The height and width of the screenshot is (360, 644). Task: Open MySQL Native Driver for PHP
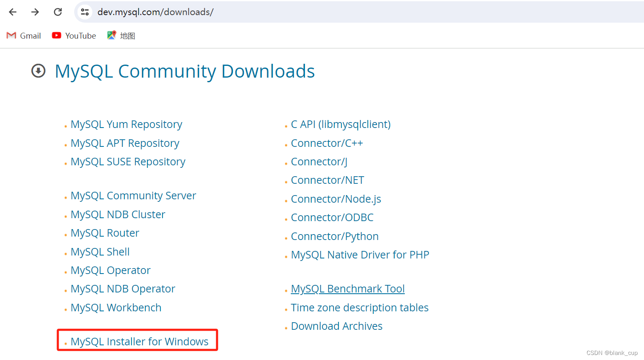[x=360, y=255]
